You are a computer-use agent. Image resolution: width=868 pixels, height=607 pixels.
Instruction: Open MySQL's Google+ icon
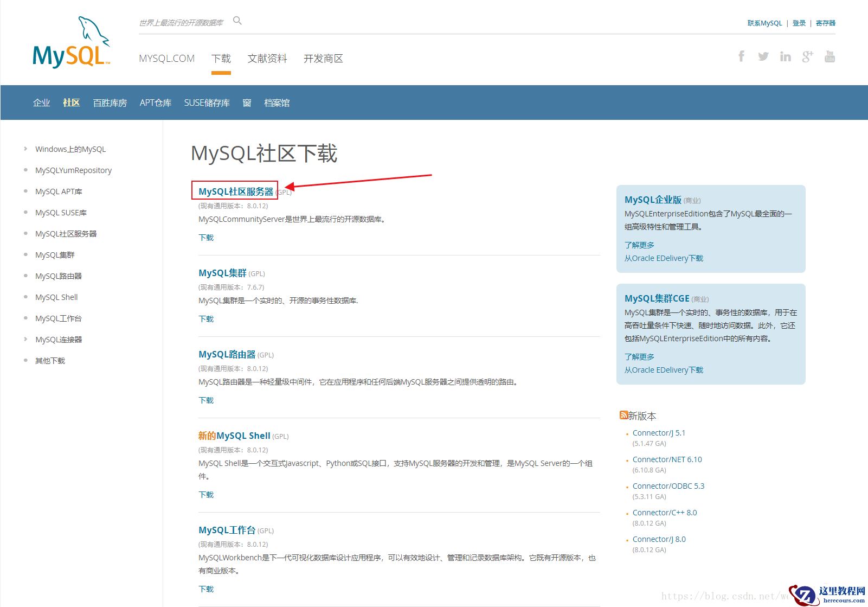(x=808, y=56)
